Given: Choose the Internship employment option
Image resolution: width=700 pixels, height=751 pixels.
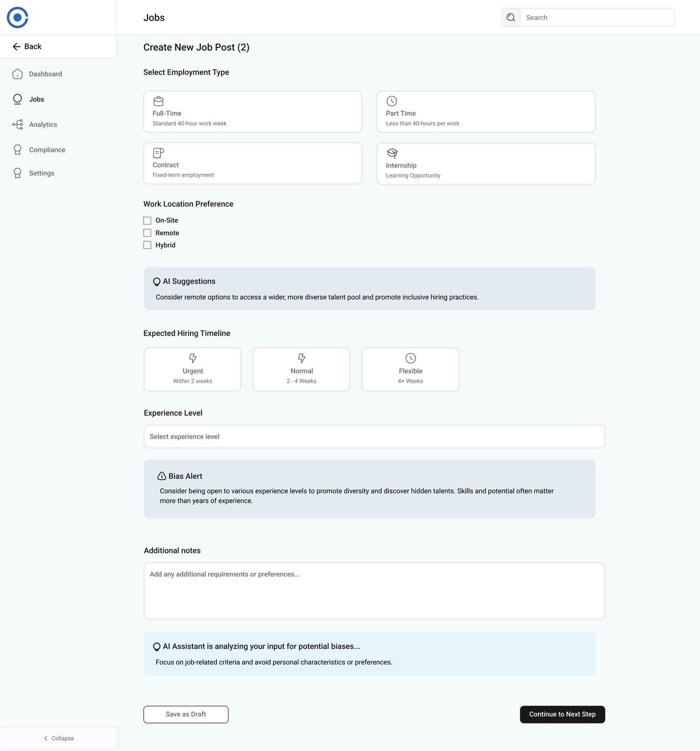Looking at the screenshot, I should [x=486, y=164].
